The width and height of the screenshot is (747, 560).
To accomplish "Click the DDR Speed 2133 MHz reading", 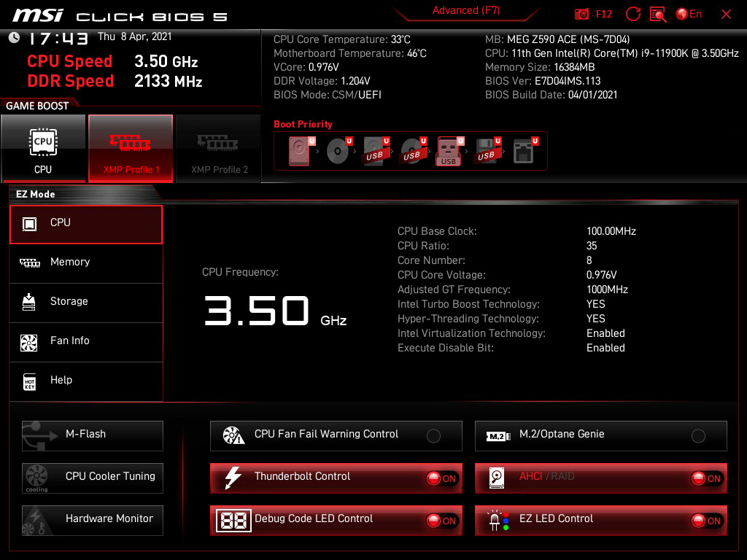I will coord(115,82).
